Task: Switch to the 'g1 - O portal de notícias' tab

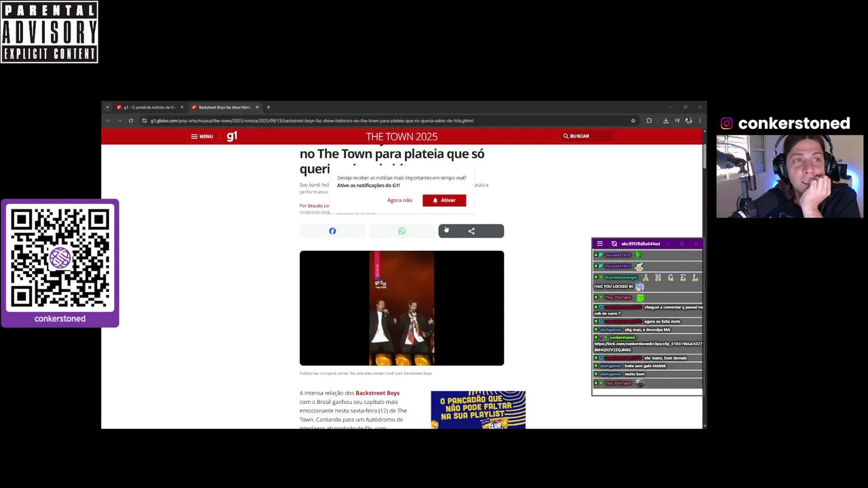Action: (150, 107)
